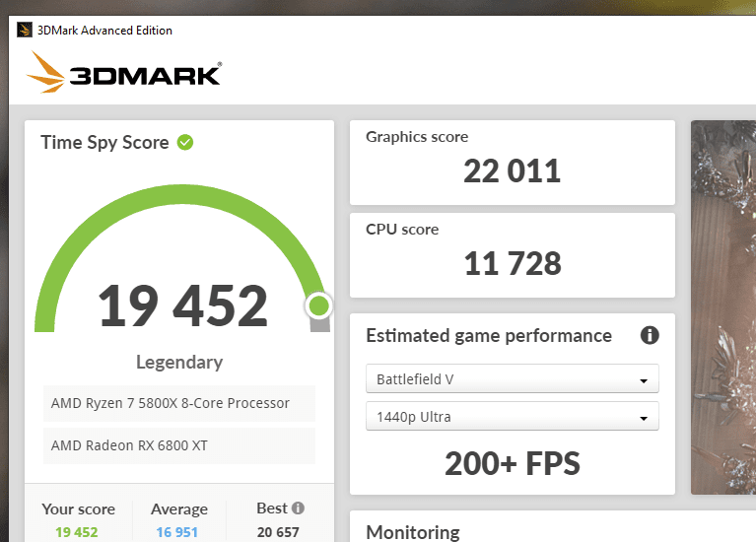Click the Monitoring section heading
The height and width of the screenshot is (542, 756).
pyautogui.click(x=413, y=532)
